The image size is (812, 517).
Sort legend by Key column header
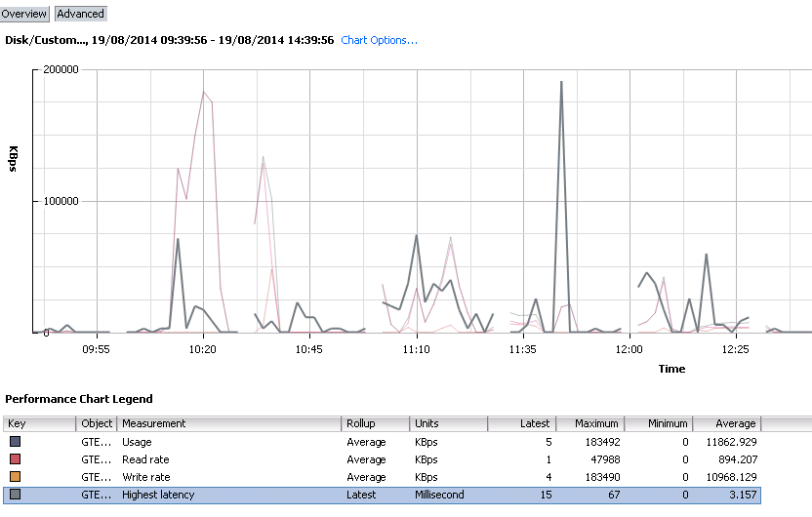click(39, 423)
